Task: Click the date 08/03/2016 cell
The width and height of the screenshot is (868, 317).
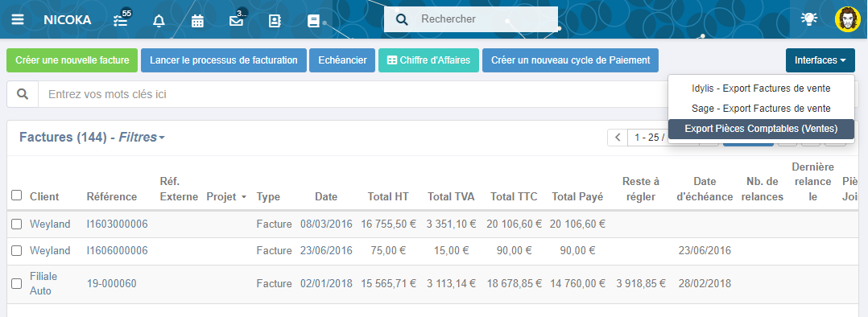Action: click(326, 224)
